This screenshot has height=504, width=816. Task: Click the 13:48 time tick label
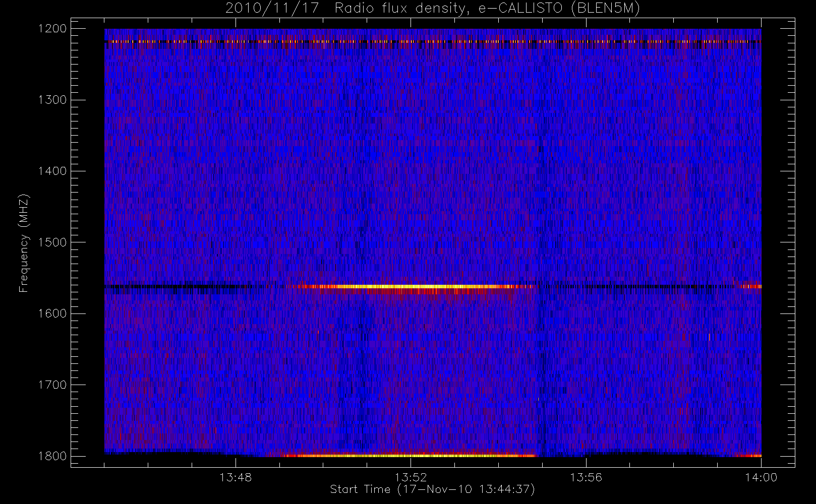coord(236,477)
